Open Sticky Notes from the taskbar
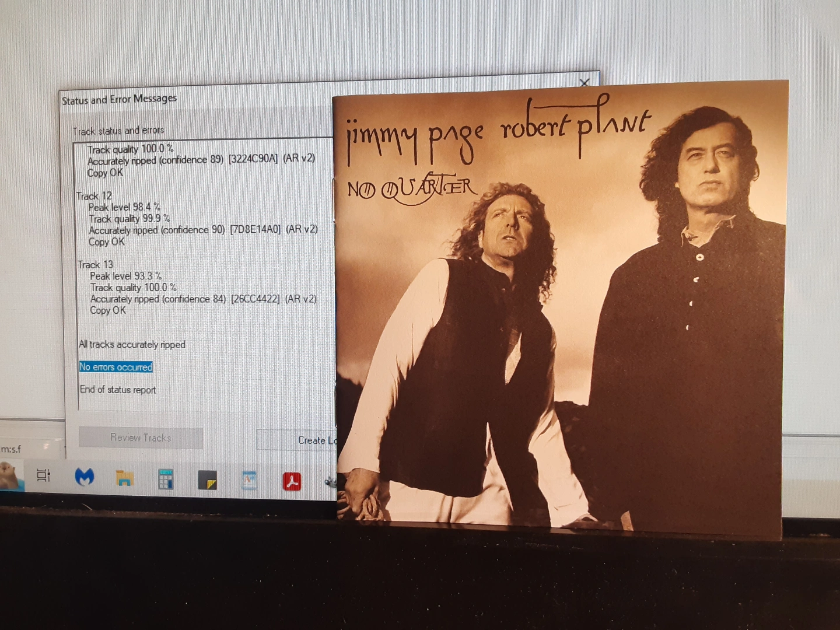 pyautogui.click(x=207, y=480)
